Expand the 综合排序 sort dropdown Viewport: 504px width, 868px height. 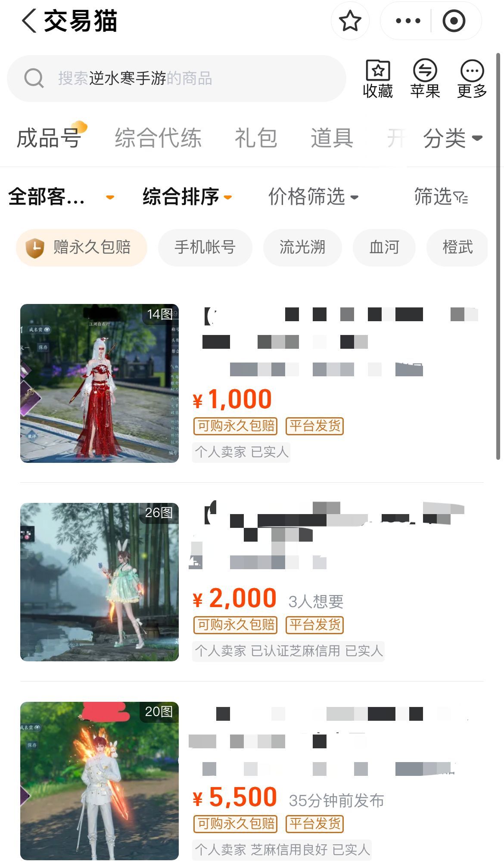click(x=187, y=197)
